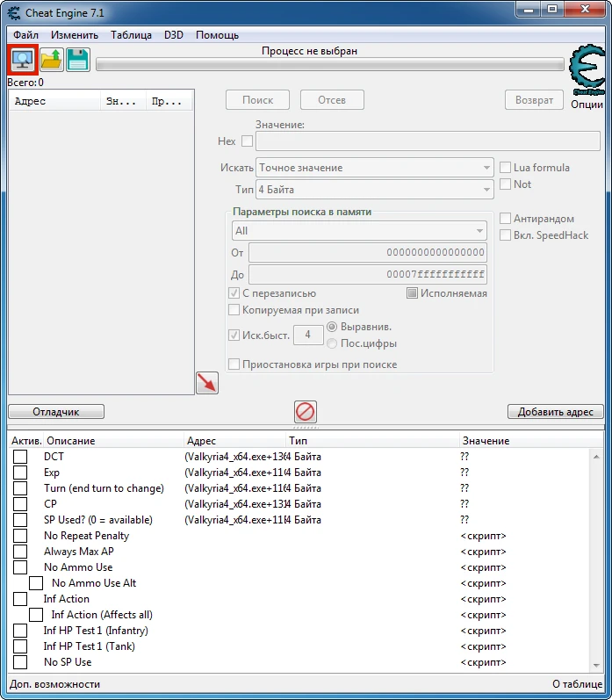Open the Таблица menu
This screenshot has width=612, height=700.
click(131, 35)
